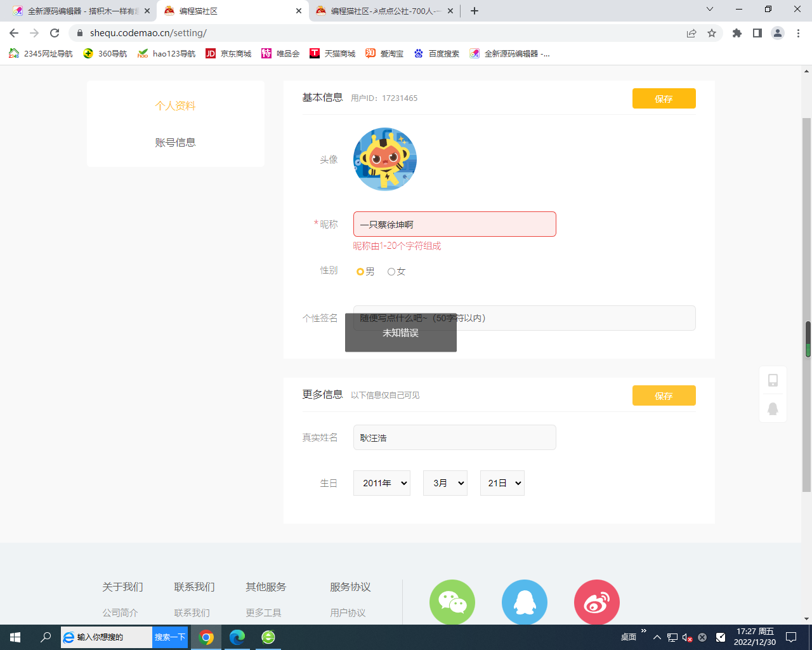Open 天猫商城 bookmark
The width and height of the screenshot is (812, 650).
(333, 53)
